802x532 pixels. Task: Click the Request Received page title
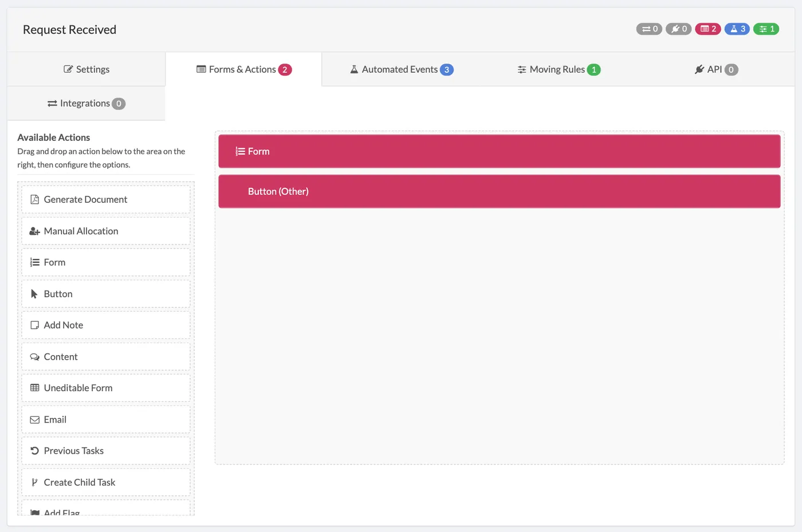(x=69, y=30)
